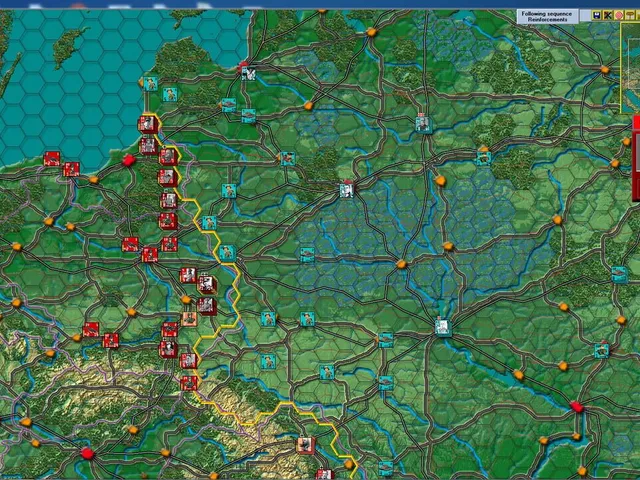
Task: Click the red city marker in the southwest corner
Action: coord(87,453)
